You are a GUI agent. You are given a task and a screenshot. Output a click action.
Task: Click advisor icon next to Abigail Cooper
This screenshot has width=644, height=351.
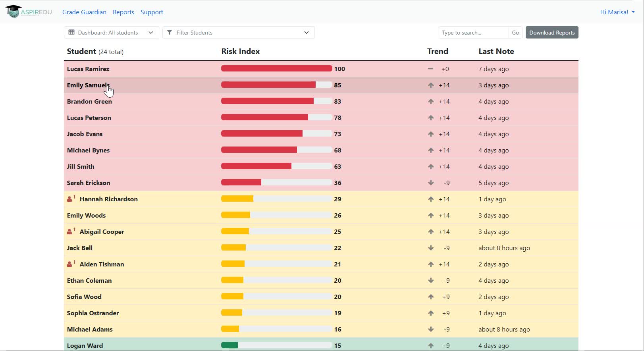(70, 231)
